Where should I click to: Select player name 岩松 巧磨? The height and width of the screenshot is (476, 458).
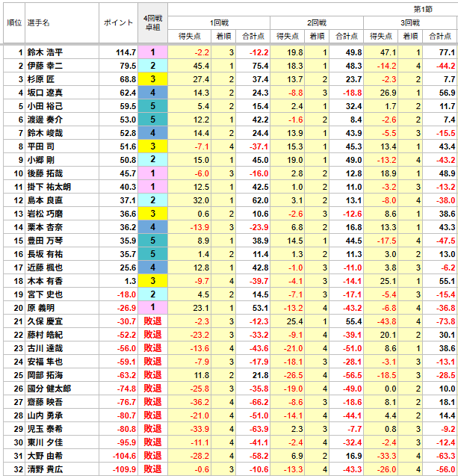(x=45, y=214)
